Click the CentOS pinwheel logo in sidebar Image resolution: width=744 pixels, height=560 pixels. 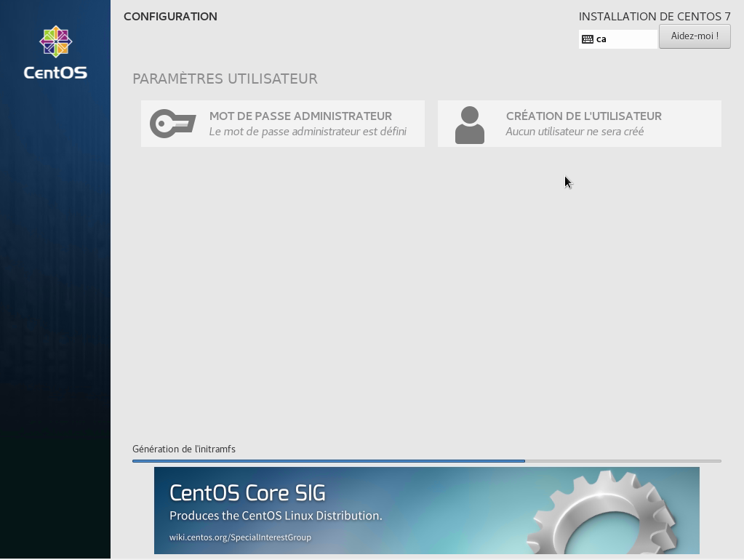[55, 42]
